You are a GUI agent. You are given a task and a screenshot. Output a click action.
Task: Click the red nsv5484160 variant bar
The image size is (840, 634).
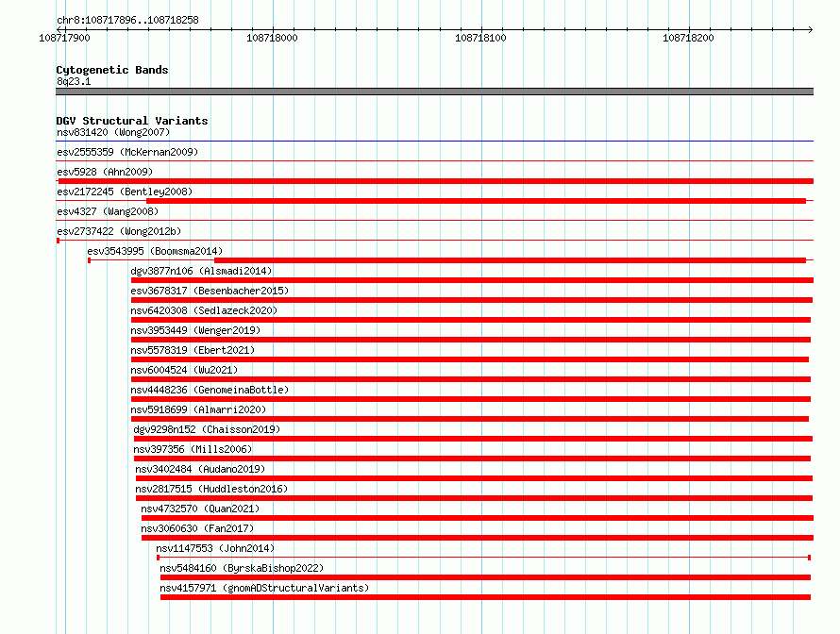(x=485, y=577)
